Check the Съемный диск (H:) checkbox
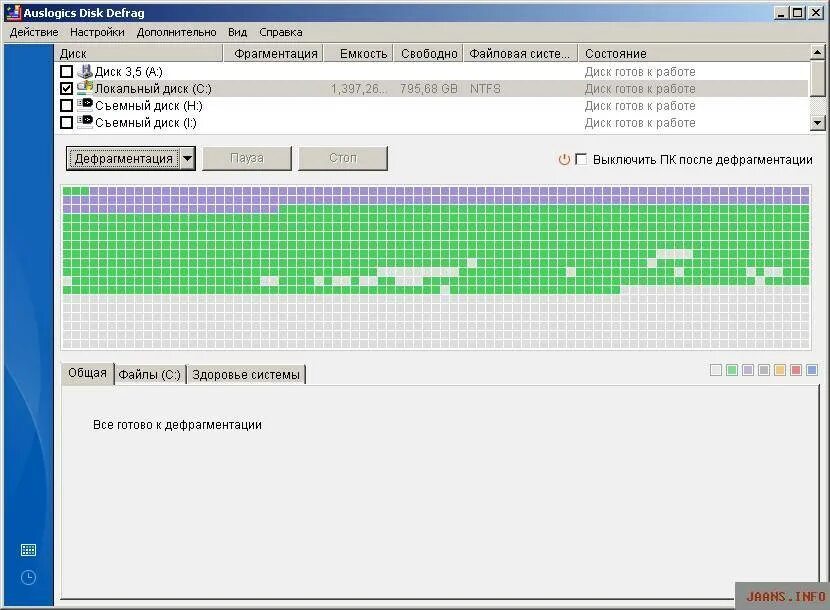This screenshot has width=830, height=610. click(x=67, y=105)
